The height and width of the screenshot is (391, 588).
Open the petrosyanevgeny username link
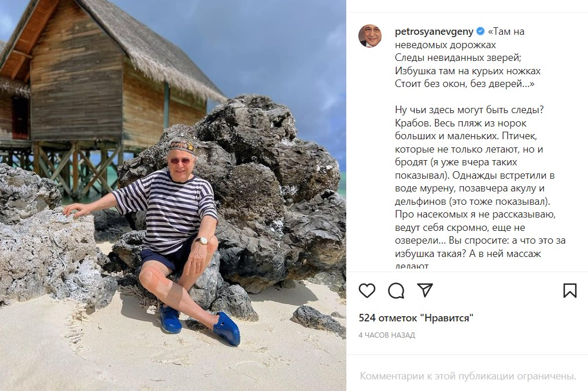pyautogui.click(x=434, y=32)
